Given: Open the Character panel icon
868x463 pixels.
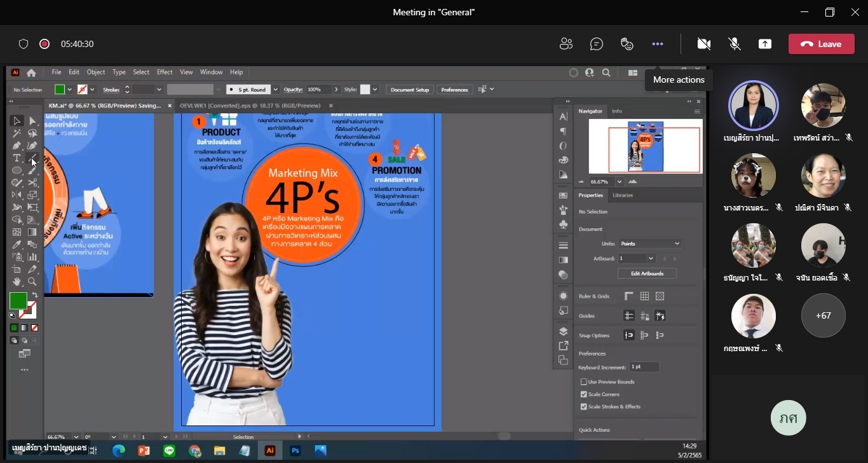Looking at the screenshot, I should pyautogui.click(x=563, y=116).
